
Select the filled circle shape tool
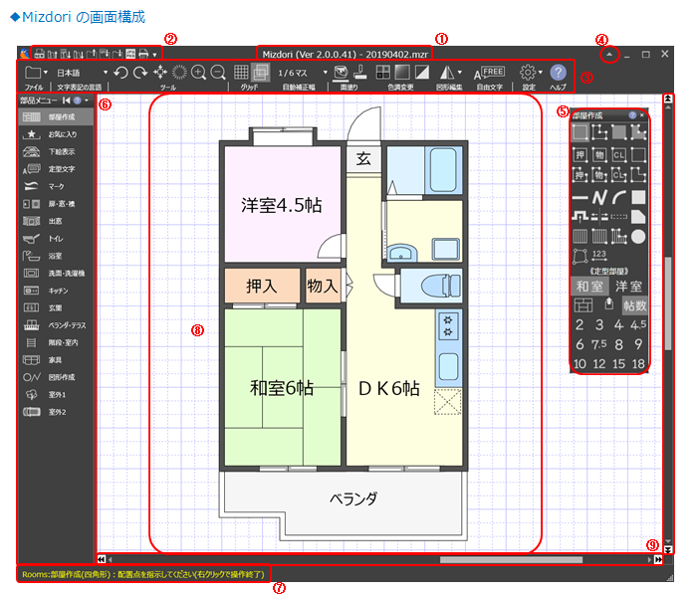(x=638, y=237)
